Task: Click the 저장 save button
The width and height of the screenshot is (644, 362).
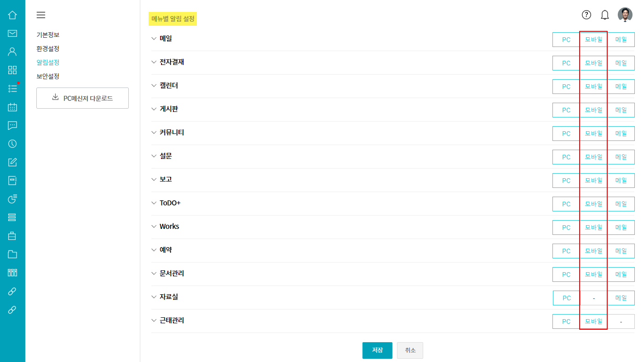Action: 377,350
